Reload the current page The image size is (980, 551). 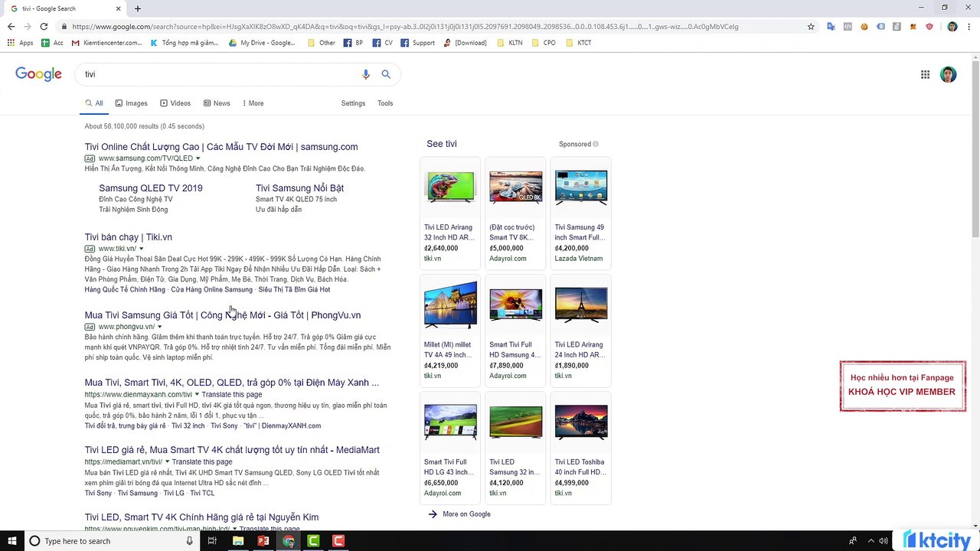[x=44, y=27]
